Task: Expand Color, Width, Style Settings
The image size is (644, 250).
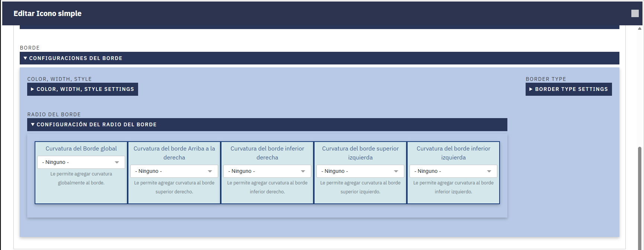Action: click(83, 89)
